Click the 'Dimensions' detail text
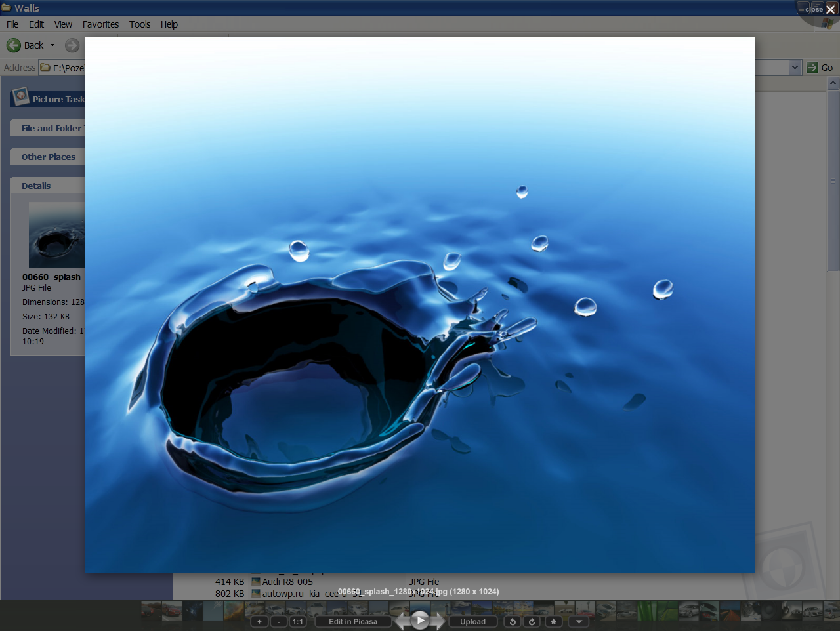The width and height of the screenshot is (840, 631). [53, 302]
